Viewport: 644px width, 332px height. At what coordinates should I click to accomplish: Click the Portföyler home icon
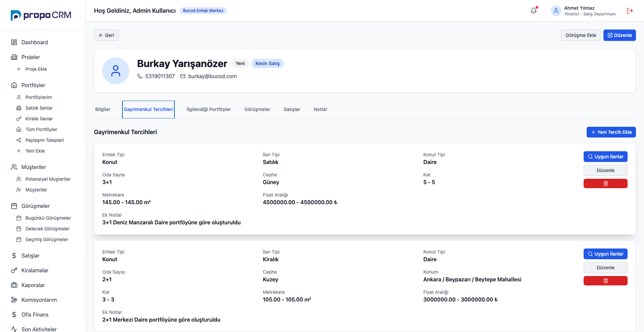[x=14, y=85]
